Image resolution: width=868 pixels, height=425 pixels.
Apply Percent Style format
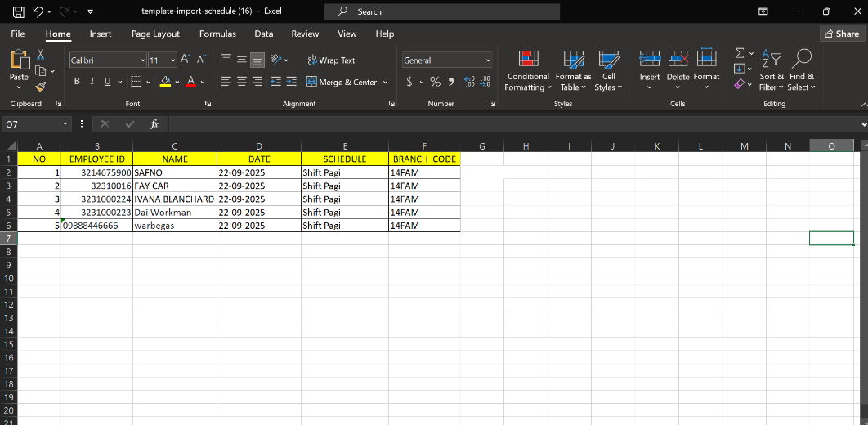[x=436, y=82]
